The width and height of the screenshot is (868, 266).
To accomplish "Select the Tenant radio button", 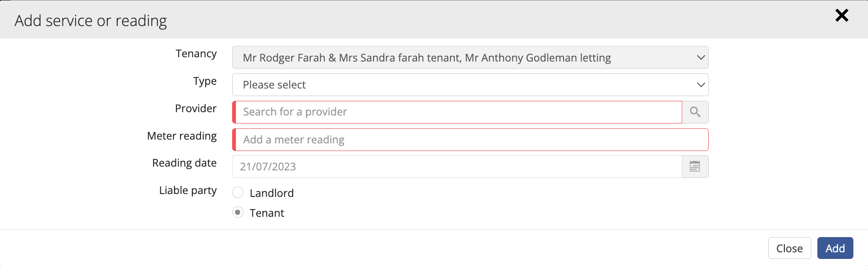I will pos(238,212).
